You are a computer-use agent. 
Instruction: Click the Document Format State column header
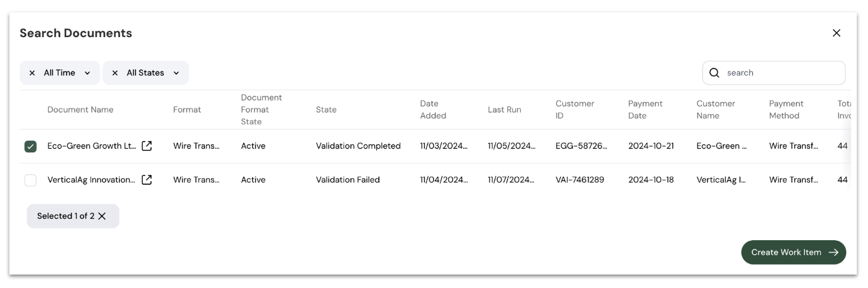tap(262, 110)
